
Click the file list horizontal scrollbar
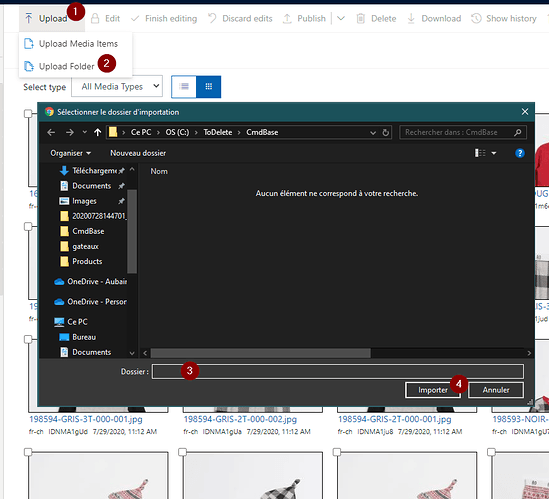coord(260,353)
